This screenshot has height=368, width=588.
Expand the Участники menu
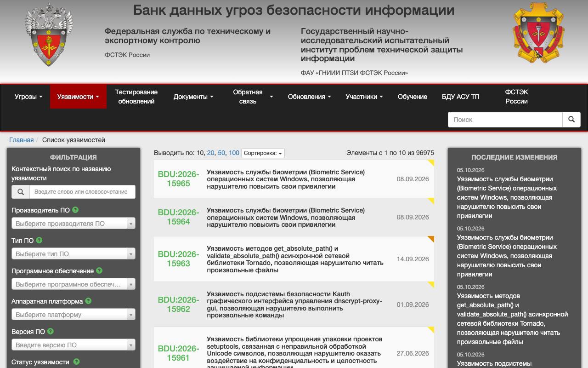(x=364, y=97)
